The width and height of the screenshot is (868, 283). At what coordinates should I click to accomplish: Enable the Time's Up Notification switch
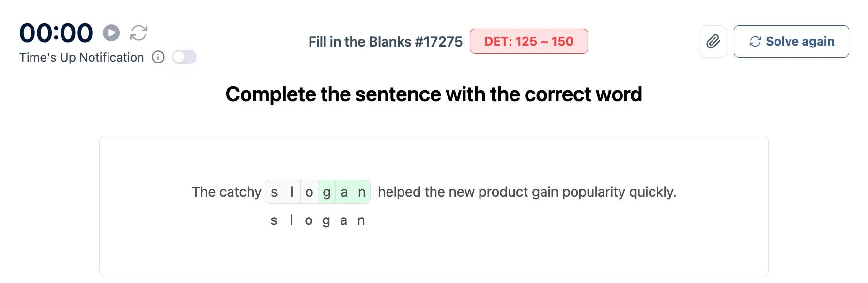pyautogui.click(x=184, y=57)
